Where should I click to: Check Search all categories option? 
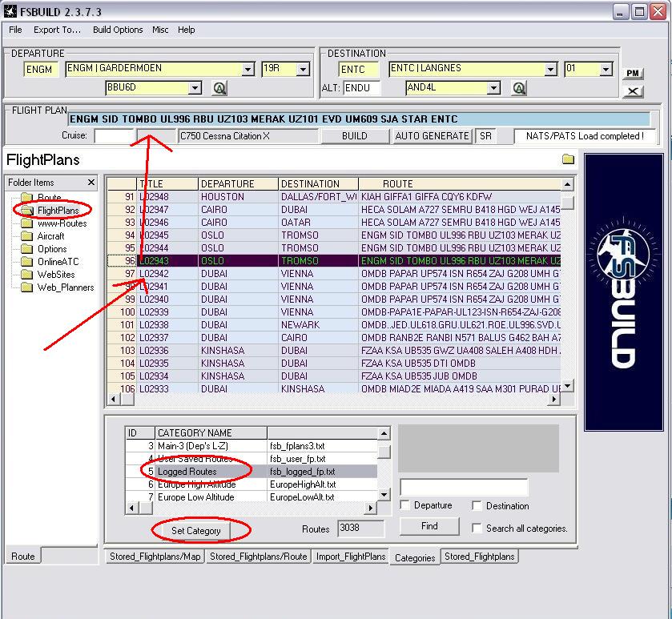476,528
